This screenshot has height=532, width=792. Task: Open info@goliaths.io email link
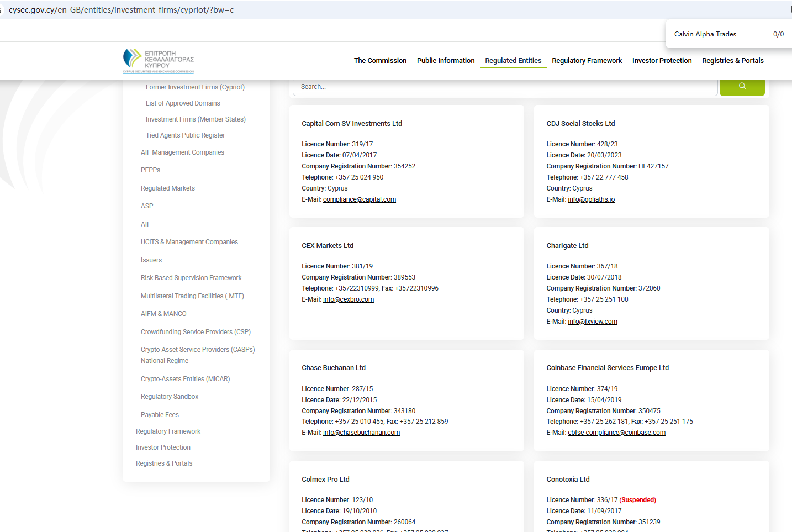pos(591,199)
